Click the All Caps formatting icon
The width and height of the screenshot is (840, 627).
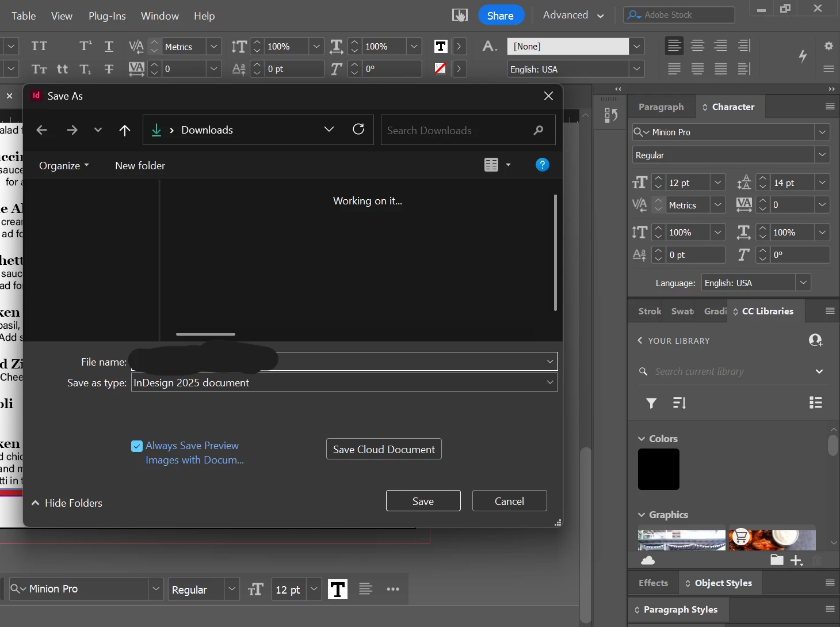[x=39, y=46]
